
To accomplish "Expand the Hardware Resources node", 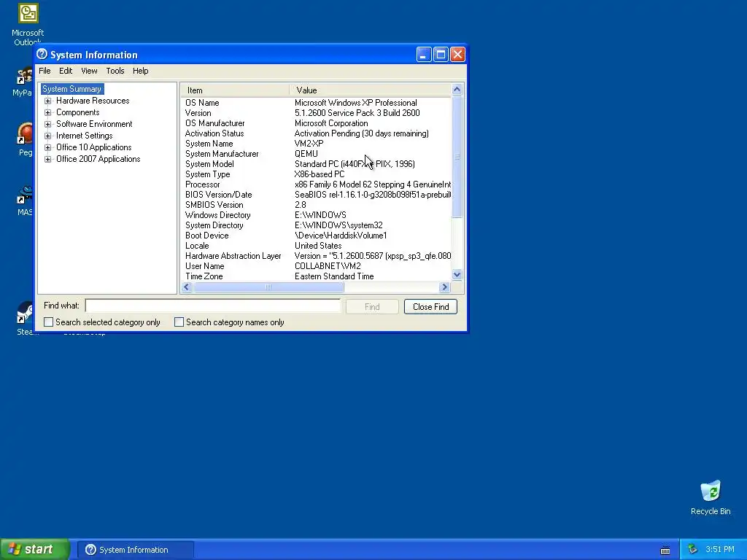I will pyautogui.click(x=47, y=101).
